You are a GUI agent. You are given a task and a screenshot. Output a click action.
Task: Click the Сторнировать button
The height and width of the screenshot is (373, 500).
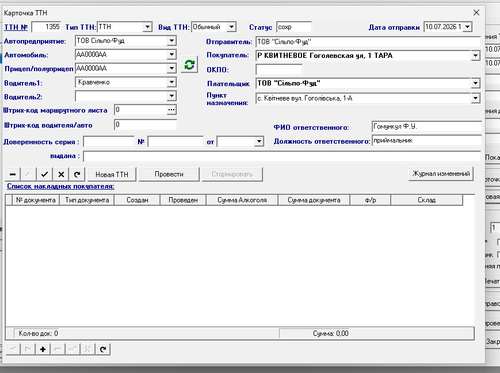(232, 174)
